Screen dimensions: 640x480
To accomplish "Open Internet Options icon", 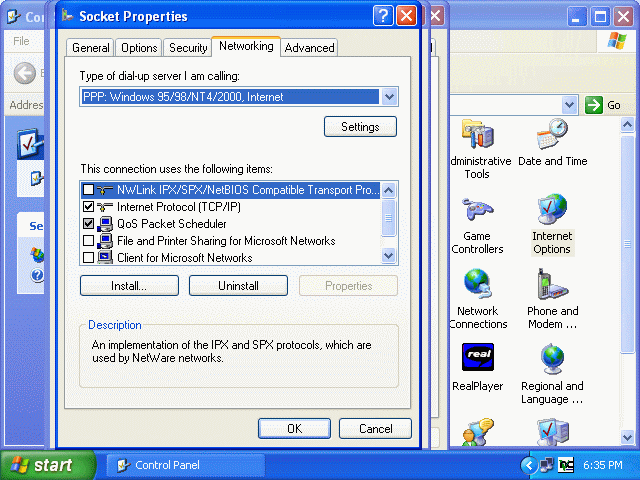I will tap(552, 209).
